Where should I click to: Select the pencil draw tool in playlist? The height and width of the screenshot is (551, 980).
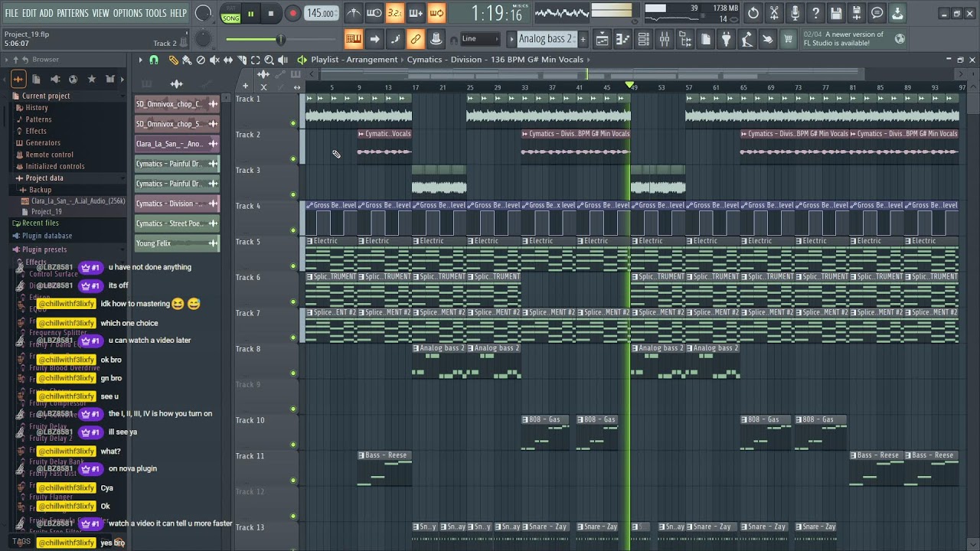[x=173, y=60]
